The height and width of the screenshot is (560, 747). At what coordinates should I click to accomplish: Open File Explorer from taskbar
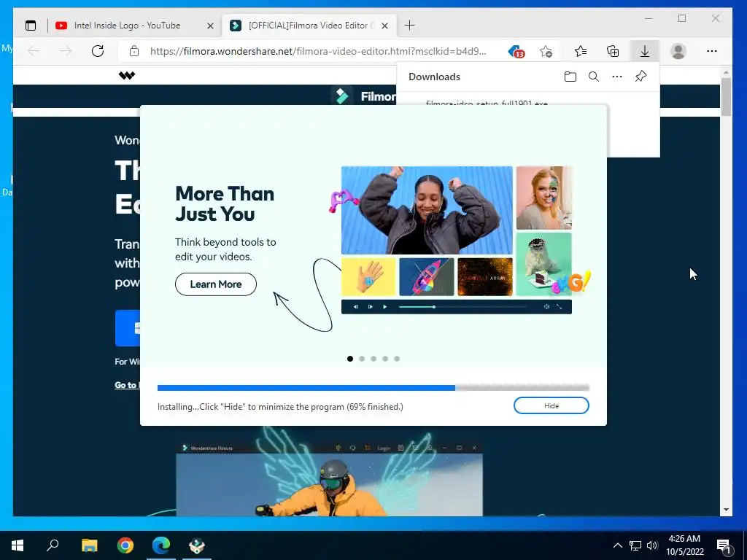coord(89,545)
